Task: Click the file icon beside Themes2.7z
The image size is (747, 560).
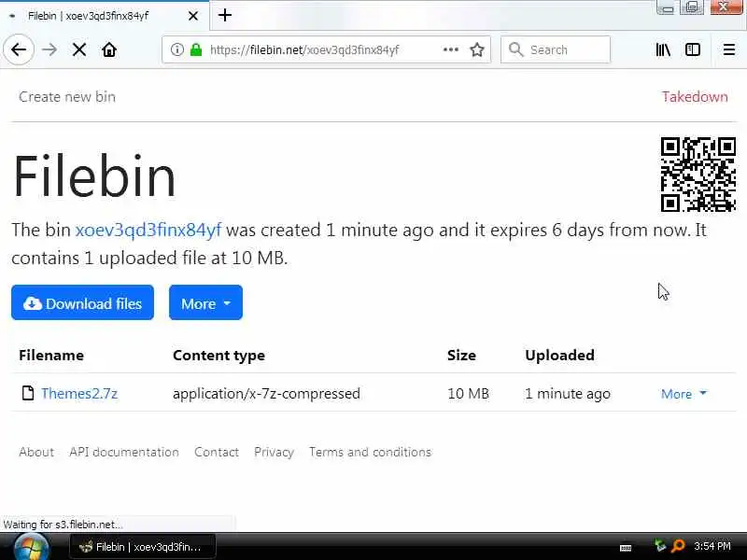Action: pos(28,393)
